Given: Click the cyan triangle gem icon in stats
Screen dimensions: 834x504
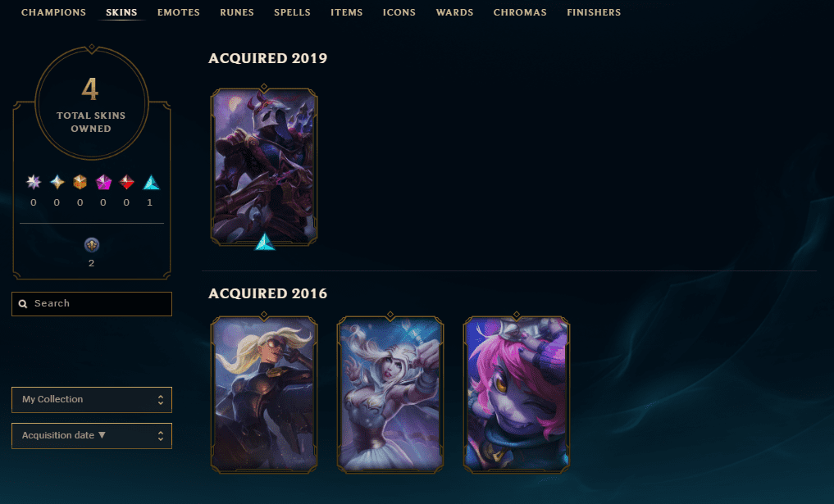Looking at the screenshot, I should [x=151, y=183].
